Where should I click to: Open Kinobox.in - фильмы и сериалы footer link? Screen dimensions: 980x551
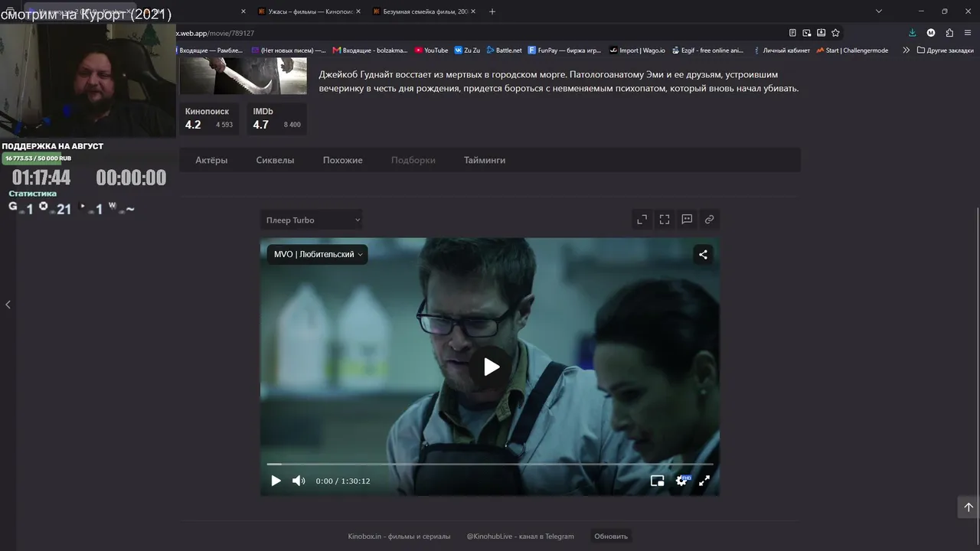399,536
